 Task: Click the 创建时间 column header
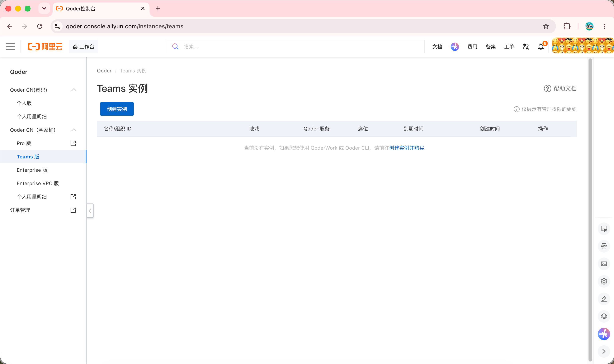click(490, 129)
